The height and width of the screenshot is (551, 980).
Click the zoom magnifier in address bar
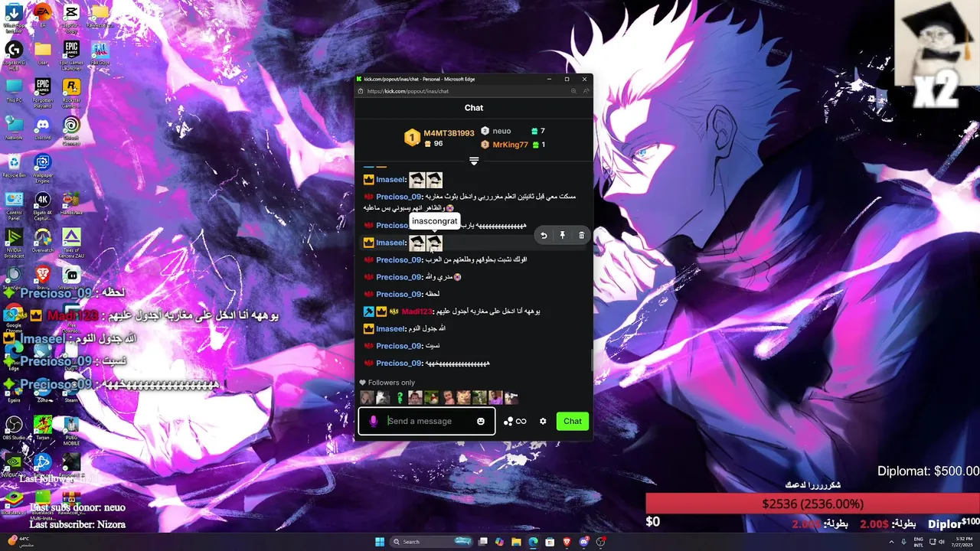coord(573,91)
